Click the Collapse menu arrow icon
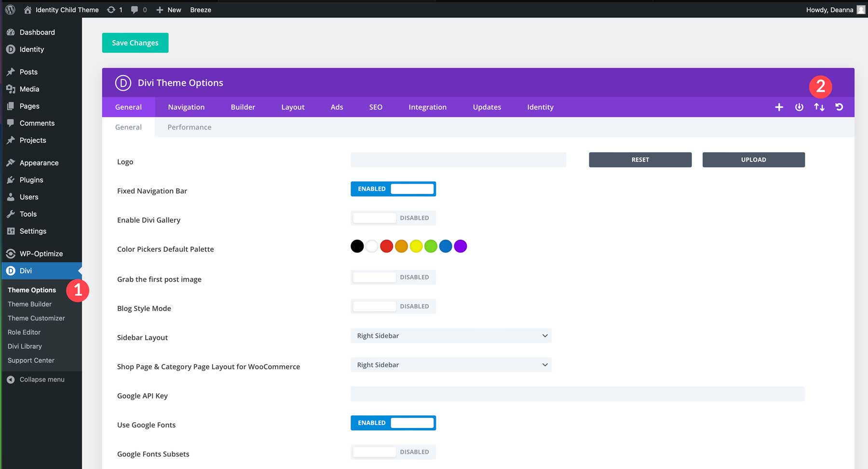 pyautogui.click(x=11, y=380)
